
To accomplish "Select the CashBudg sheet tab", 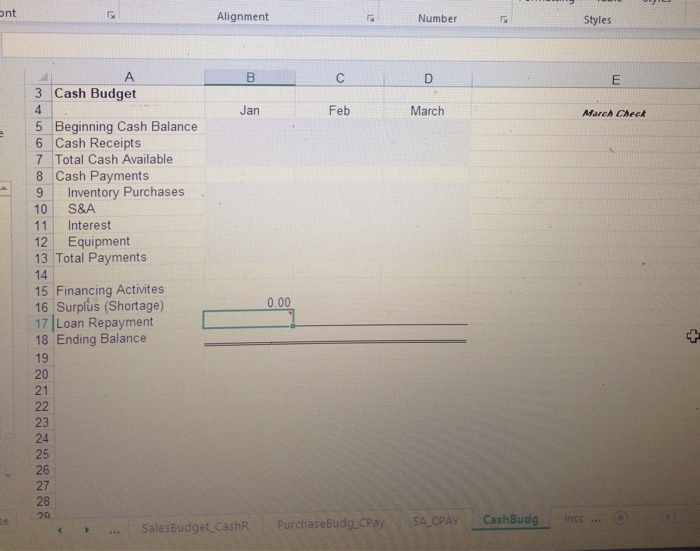I will coord(511,519).
